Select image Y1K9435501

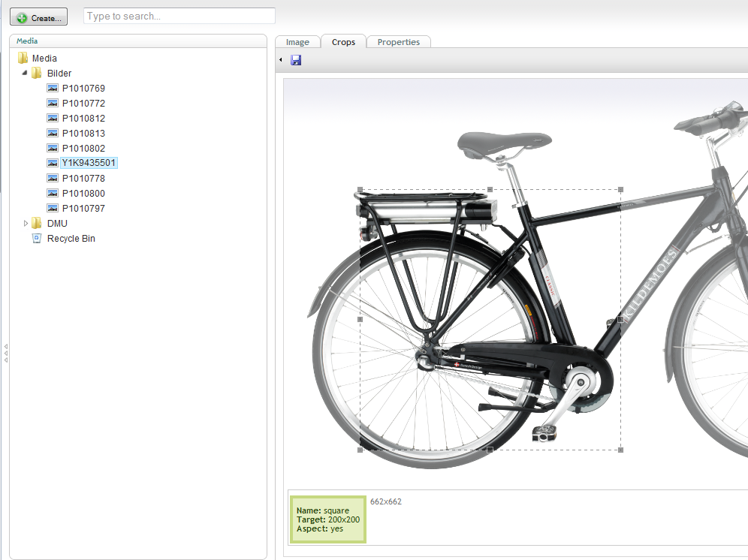[x=89, y=163]
